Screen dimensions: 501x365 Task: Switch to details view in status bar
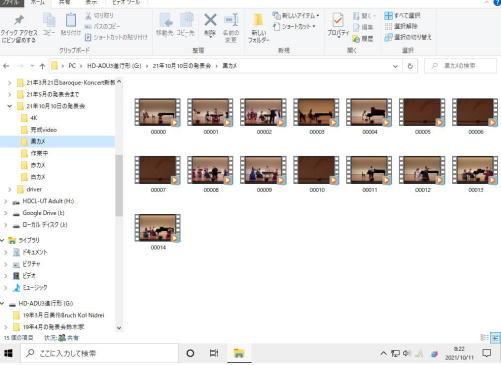coord(484,338)
